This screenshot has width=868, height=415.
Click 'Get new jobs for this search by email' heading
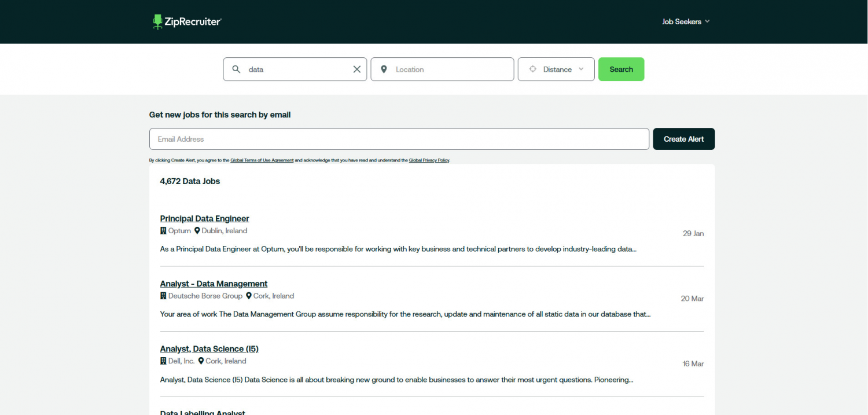coord(220,115)
